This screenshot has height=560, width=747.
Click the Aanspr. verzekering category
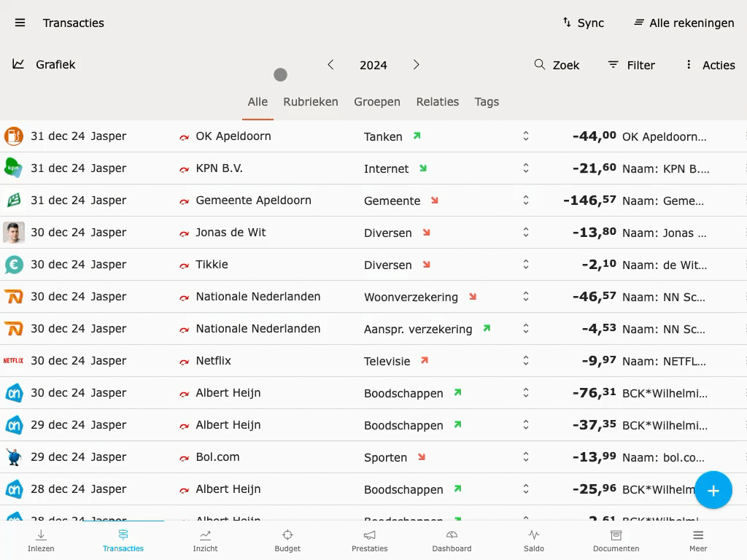tap(418, 329)
